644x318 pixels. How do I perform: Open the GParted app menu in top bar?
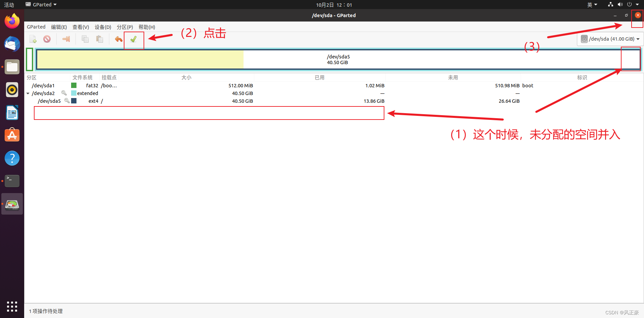[41, 5]
